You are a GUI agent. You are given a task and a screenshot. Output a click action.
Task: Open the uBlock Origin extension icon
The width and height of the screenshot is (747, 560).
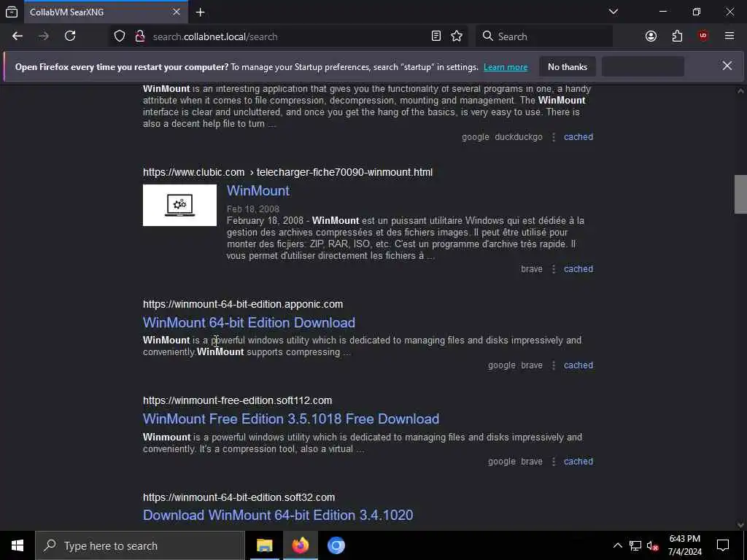tap(703, 36)
